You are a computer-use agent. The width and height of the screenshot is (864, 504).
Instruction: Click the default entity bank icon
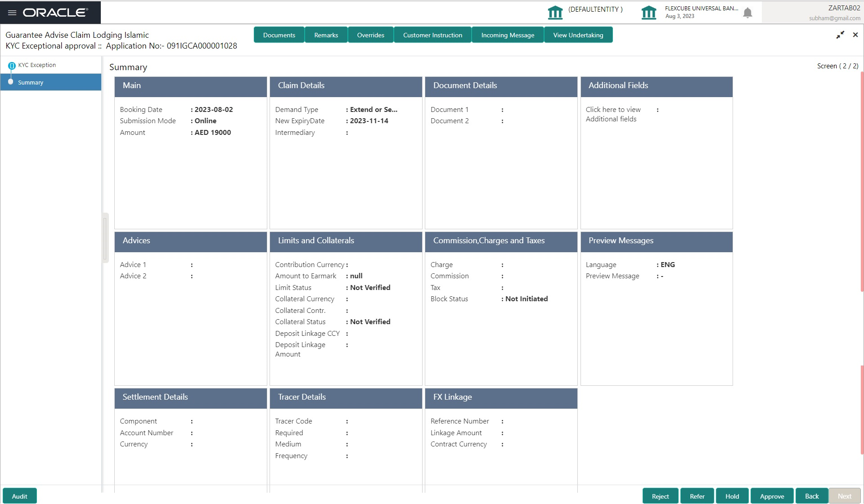[555, 13]
